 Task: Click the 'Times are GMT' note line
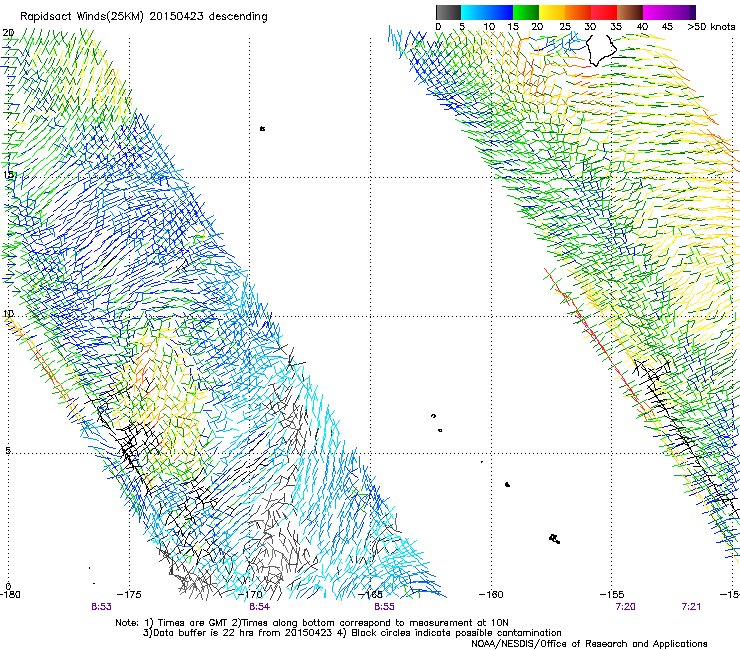click(x=312, y=623)
